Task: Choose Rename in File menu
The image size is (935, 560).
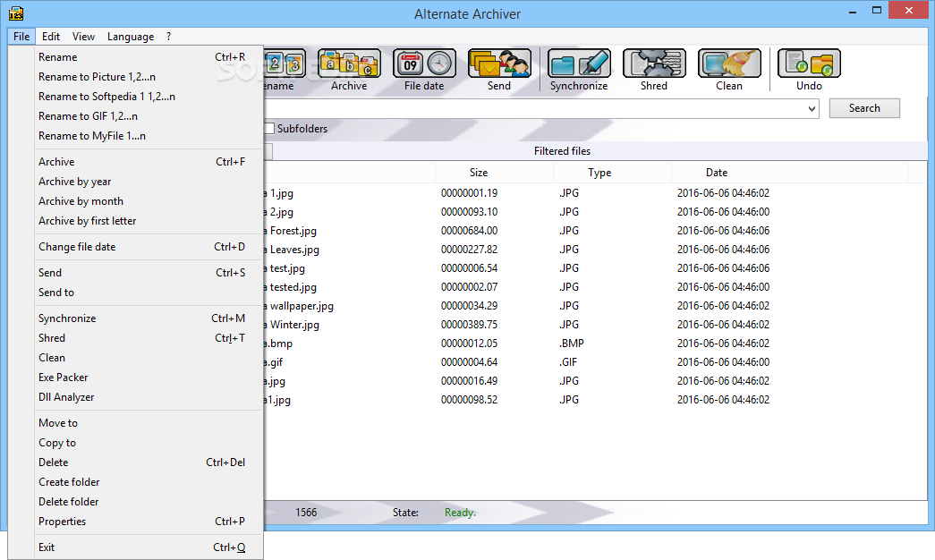Action: [149, 57]
